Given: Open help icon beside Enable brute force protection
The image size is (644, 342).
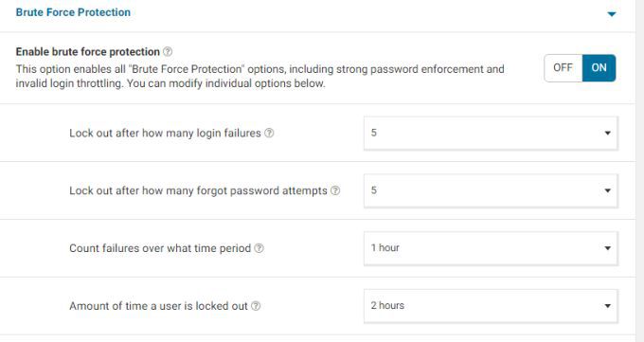Looking at the screenshot, I should (168, 52).
